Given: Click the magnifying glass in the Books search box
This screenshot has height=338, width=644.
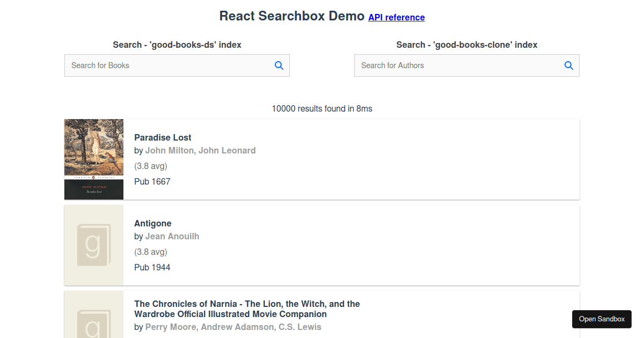Looking at the screenshot, I should click(x=279, y=65).
